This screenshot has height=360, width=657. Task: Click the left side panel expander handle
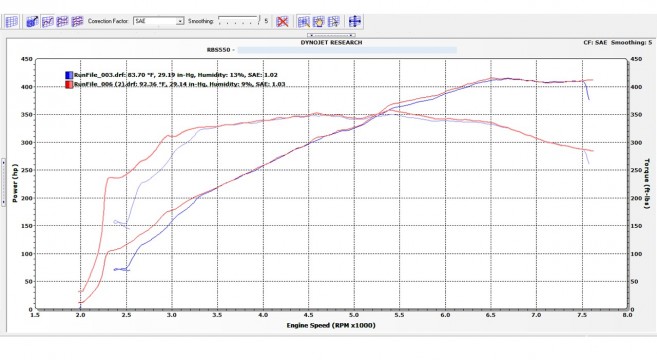point(3,182)
